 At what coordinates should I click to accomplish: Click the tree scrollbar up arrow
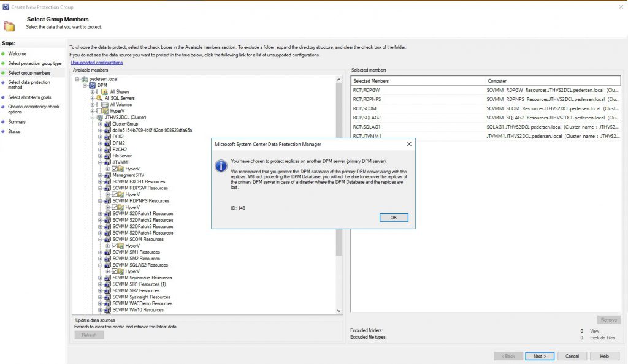[x=339, y=80]
